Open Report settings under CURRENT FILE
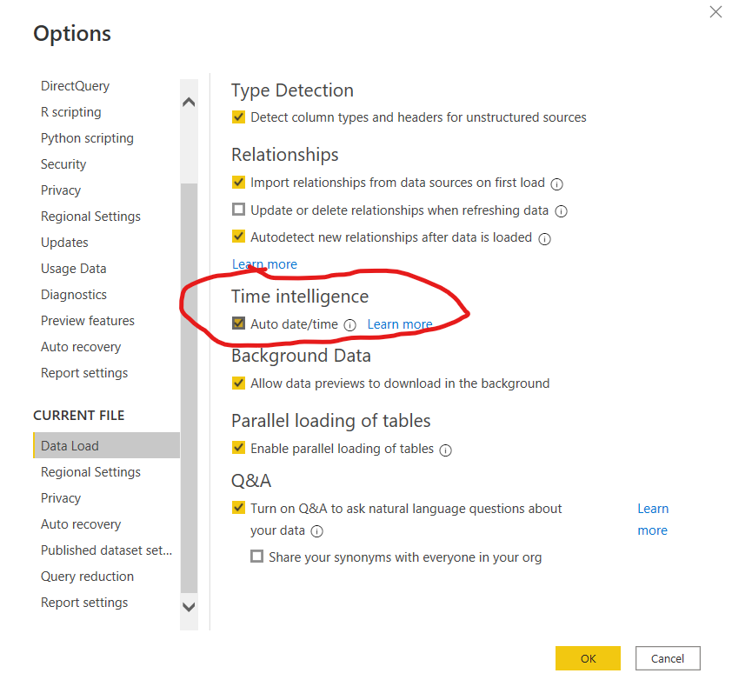Screen dimensions: 732x700 [84, 603]
